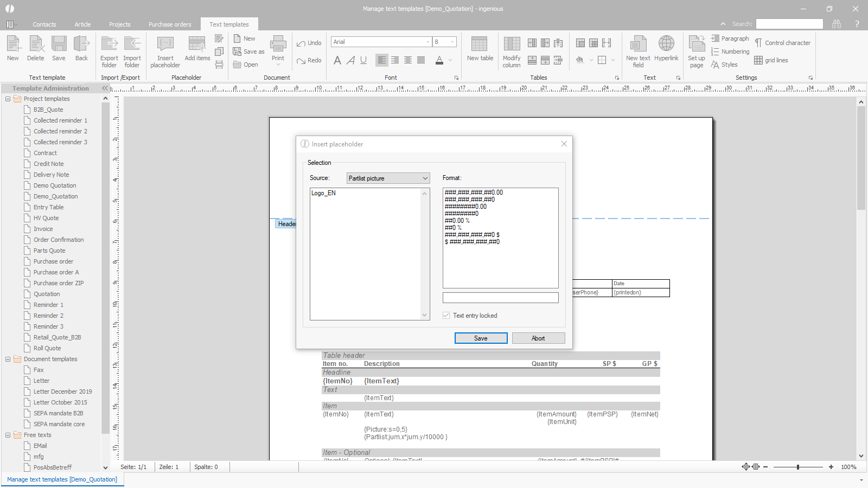Viewport: 868px width, 488px height.
Task: Click the Abort button
Action: tap(538, 338)
